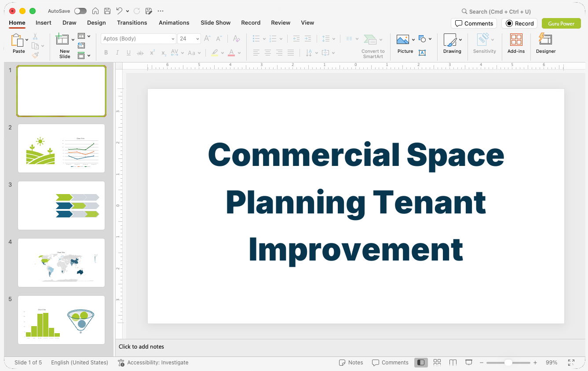This screenshot has height=371, width=588.
Task: Click the Picture insert icon
Action: click(403, 40)
